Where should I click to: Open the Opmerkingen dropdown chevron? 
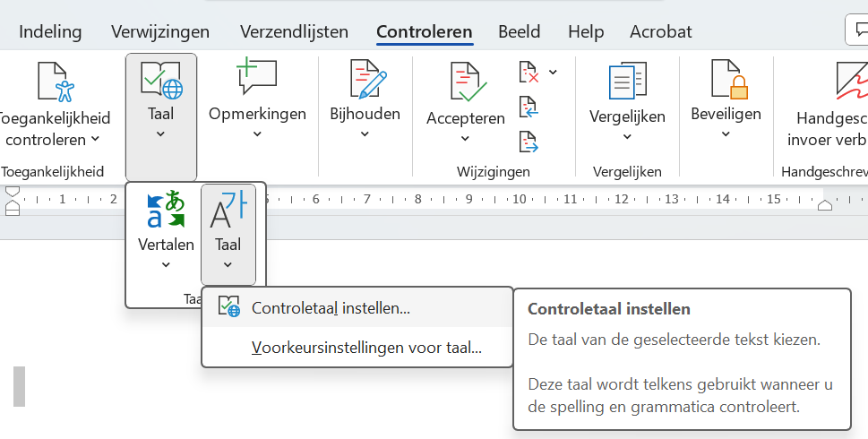point(257,134)
